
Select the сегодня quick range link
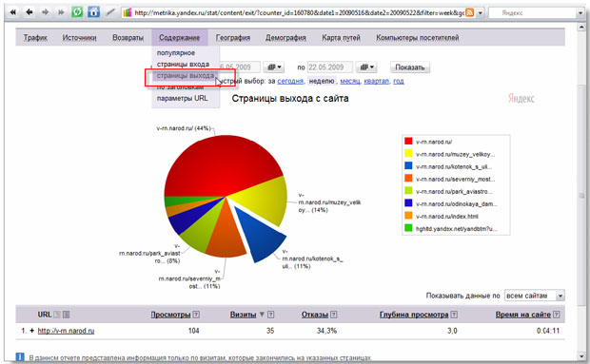tap(290, 81)
